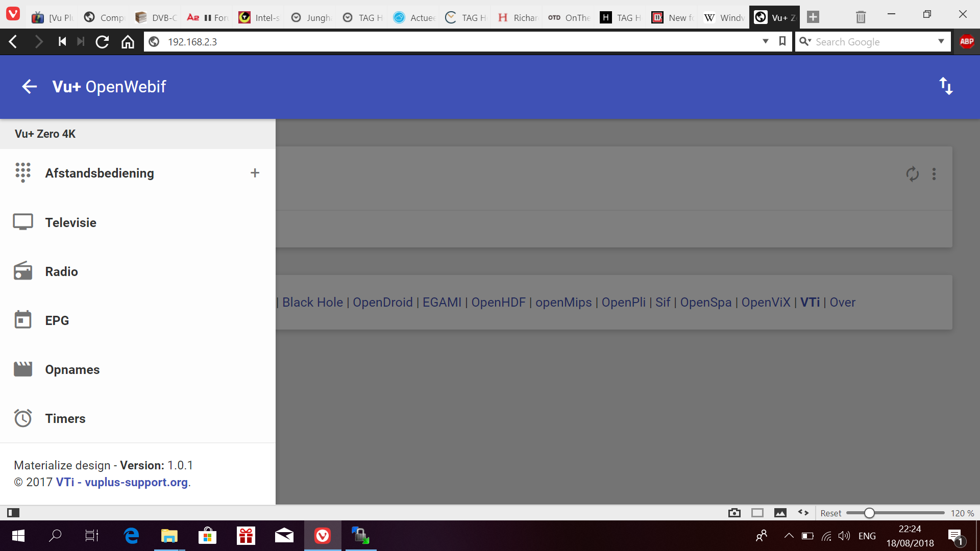Open the Radio section
This screenshot has width=980, height=551.
point(61,271)
